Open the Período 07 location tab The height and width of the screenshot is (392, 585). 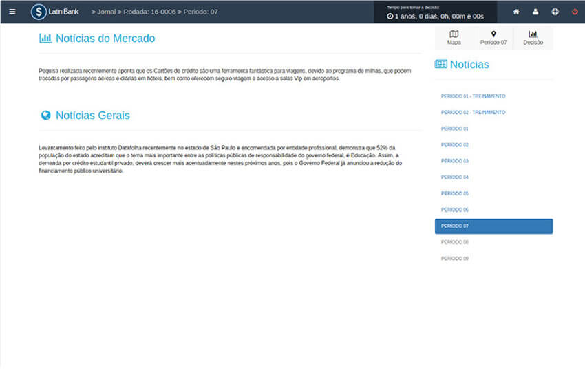pyautogui.click(x=493, y=38)
